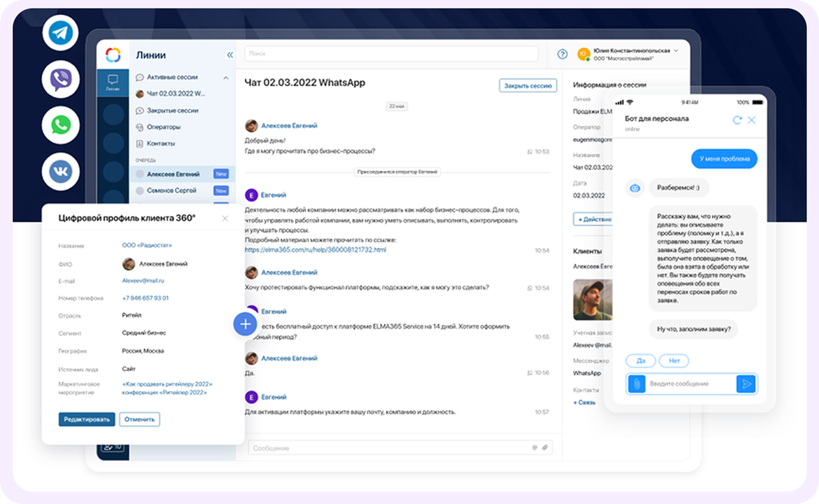The image size is (819, 504).
Task: Send message with blue arrow icon
Action: [747, 384]
